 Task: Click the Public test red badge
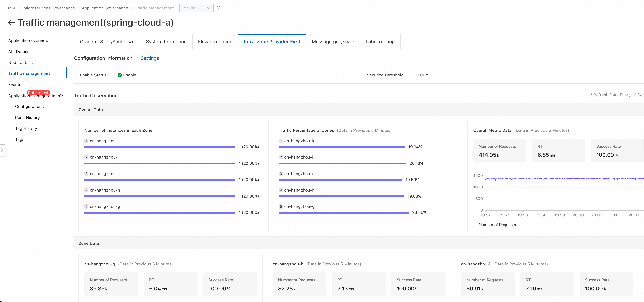click(38, 92)
